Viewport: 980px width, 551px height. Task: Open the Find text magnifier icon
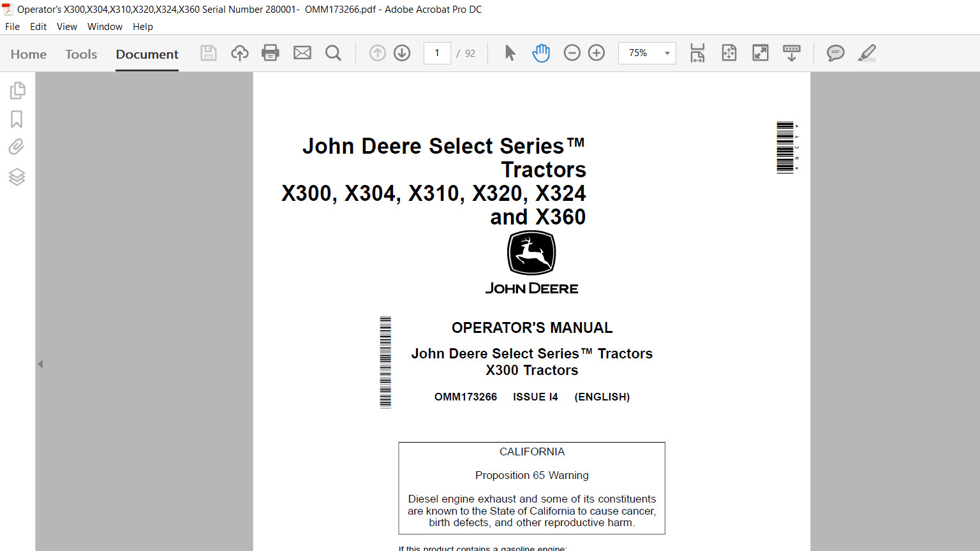[x=333, y=53]
